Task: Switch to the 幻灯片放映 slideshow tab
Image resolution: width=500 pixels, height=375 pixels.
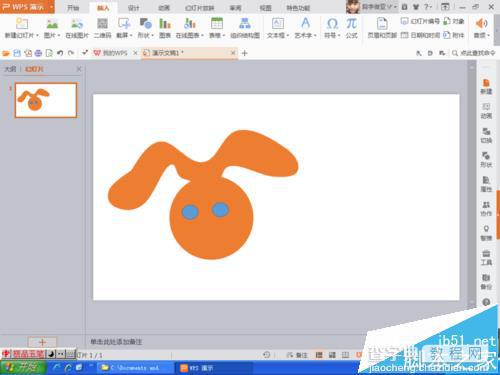Action: click(x=199, y=7)
